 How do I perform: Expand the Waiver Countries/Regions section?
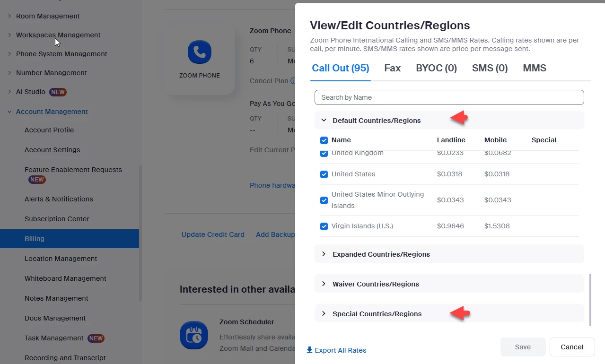point(449,284)
